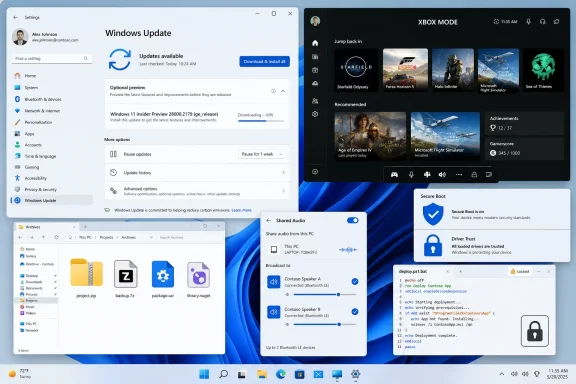Go back in the Archives File Explorer
576x384 pixels.
[20, 237]
